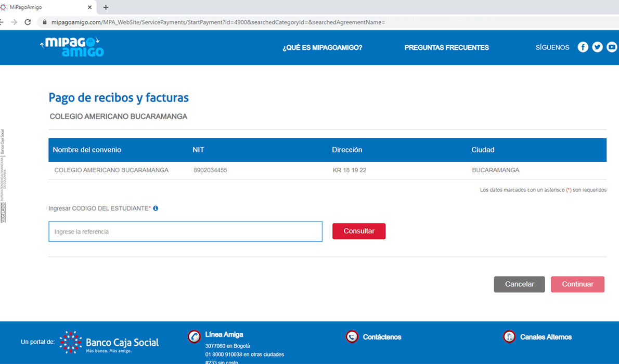
Task: Open the Twitter icon link
Action: coord(597,47)
